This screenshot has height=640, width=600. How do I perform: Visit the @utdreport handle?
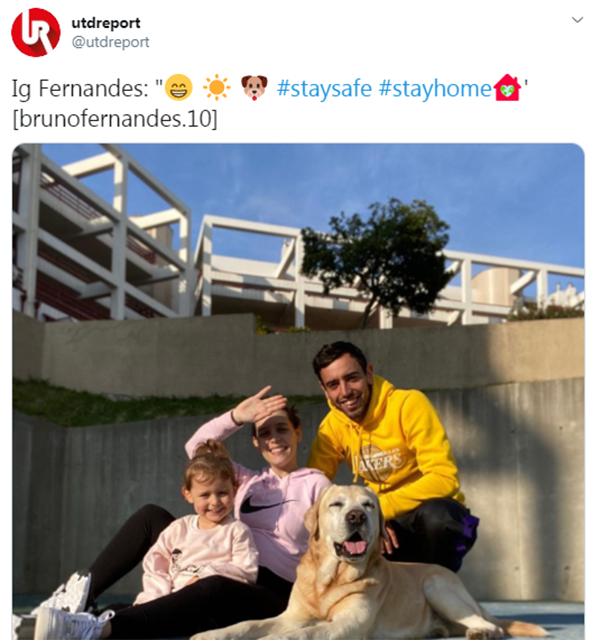[x=110, y=42]
